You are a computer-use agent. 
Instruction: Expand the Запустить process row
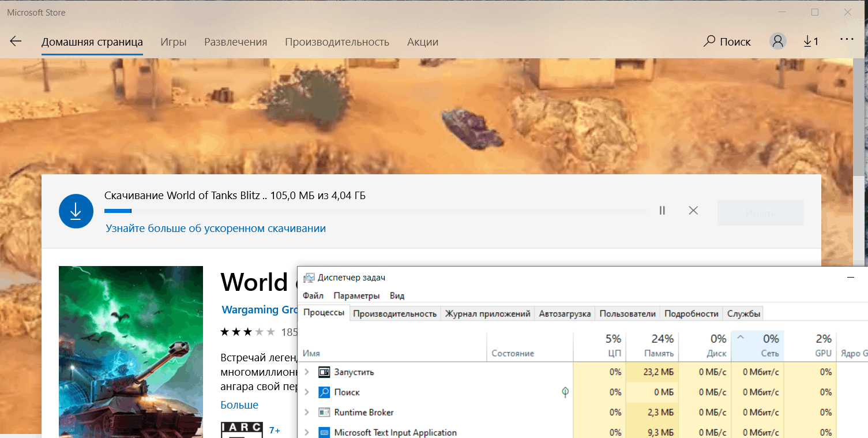click(307, 372)
